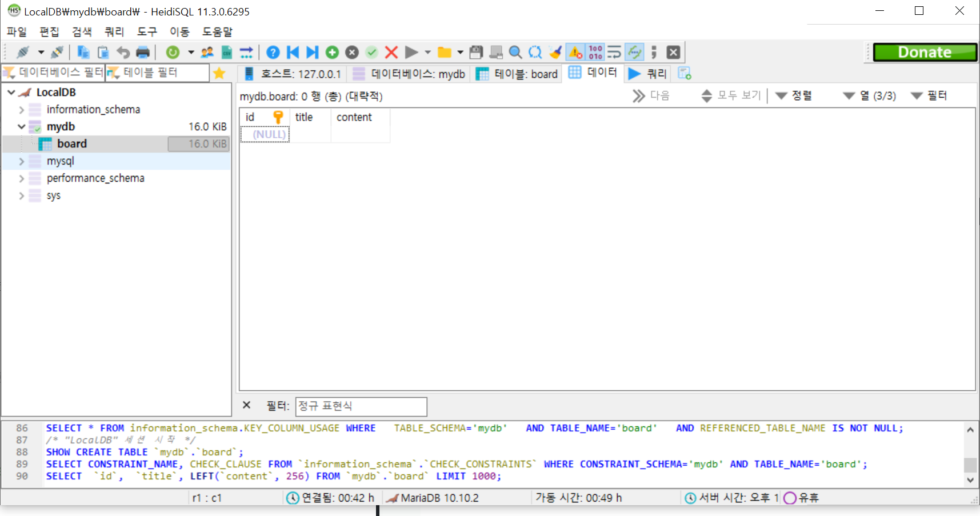Image resolution: width=980 pixels, height=516 pixels.
Task: Switch to the 데이터베이스: mydb tab
Action: [x=409, y=74]
